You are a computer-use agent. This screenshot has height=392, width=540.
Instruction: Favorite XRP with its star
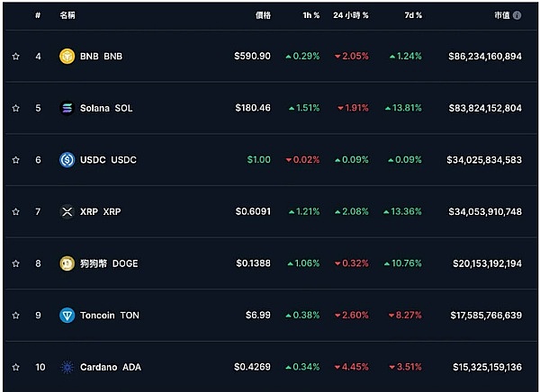click(15, 211)
